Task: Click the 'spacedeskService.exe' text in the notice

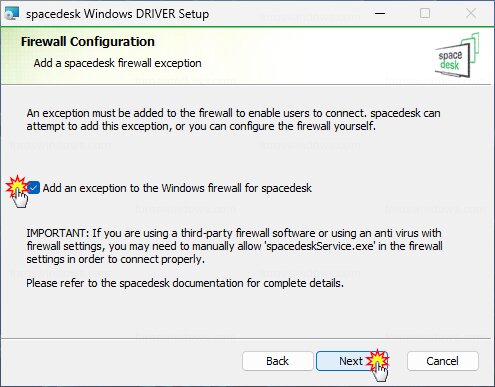Action: [x=320, y=246]
